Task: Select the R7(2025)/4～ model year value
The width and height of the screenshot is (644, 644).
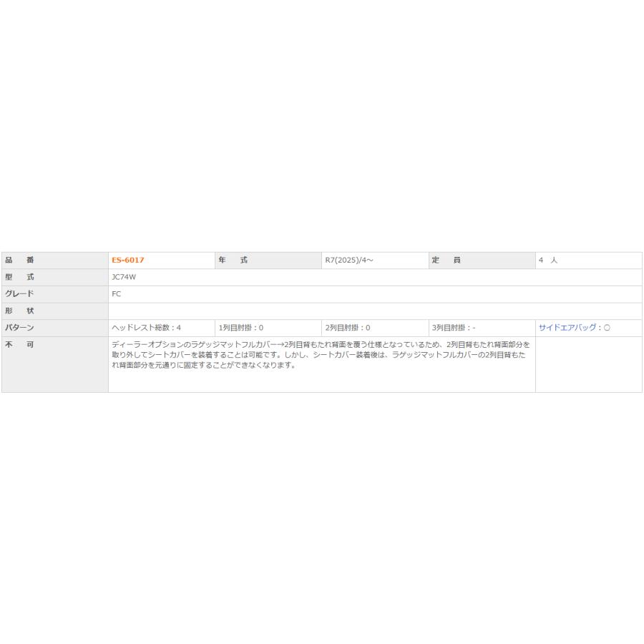Action: 349,260
